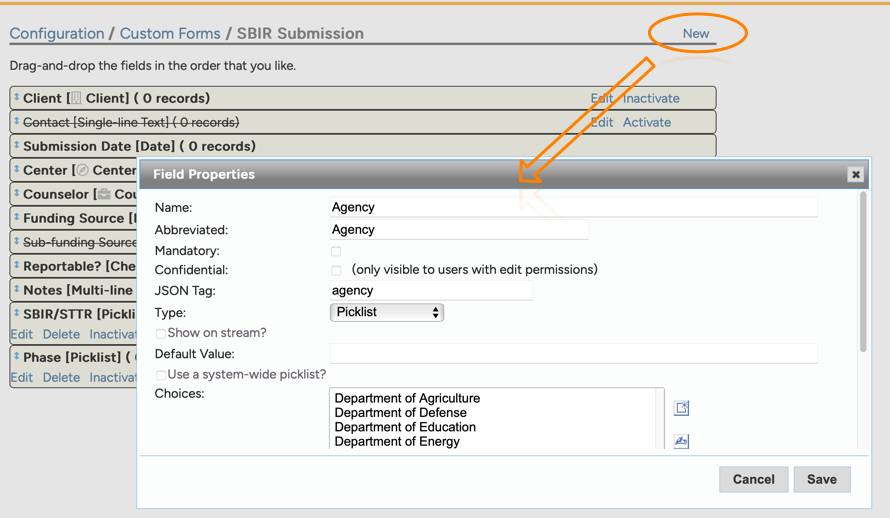890x518 pixels.
Task: Tick the Confidential checkbox
Action: tap(336, 270)
